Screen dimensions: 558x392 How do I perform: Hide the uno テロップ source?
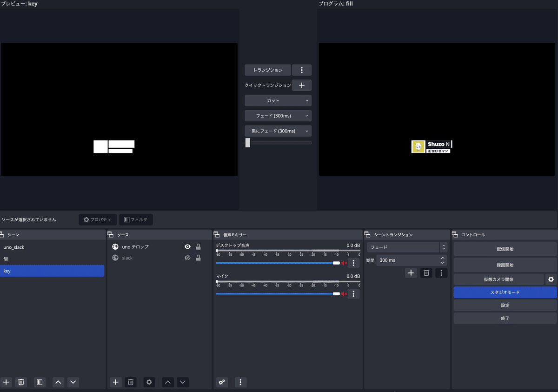[x=187, y=246]
